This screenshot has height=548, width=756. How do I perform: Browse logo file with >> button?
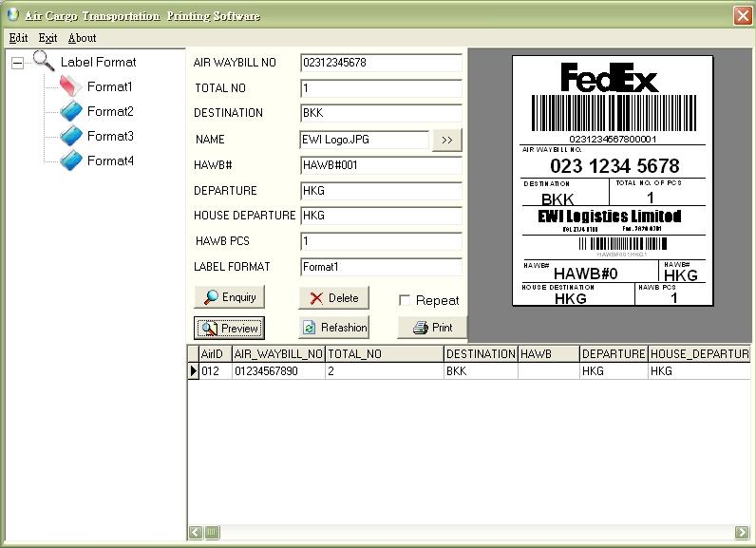pyautogui.click(x=447, y=140)
